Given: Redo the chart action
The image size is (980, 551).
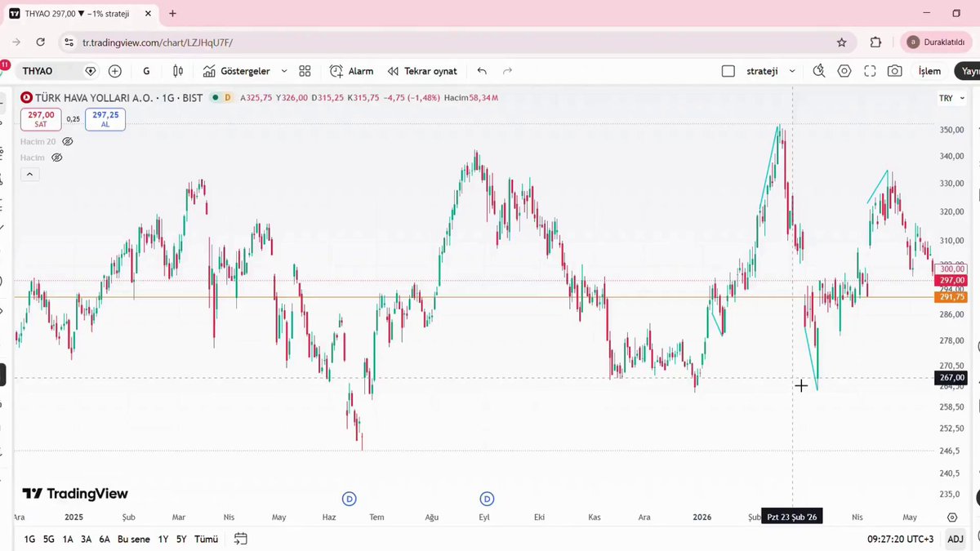Looking at the screenshot, I should coord(507,71).
